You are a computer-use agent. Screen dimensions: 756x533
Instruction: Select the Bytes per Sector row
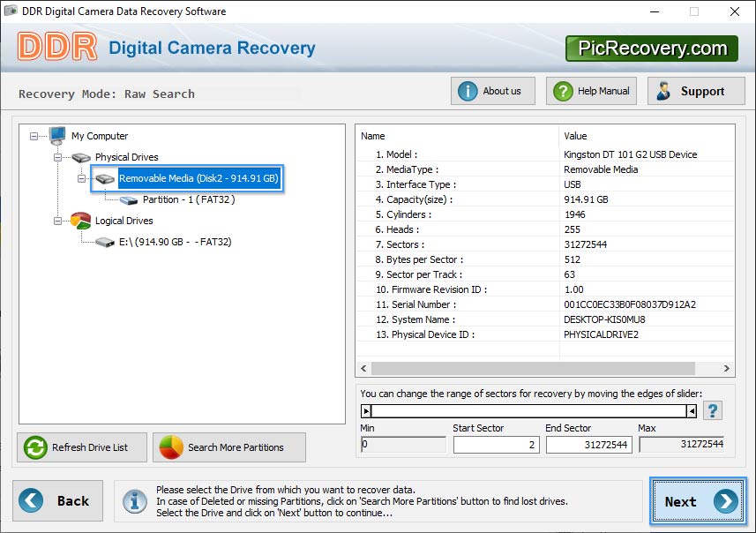pyautogui.click(x=545, y=259)
